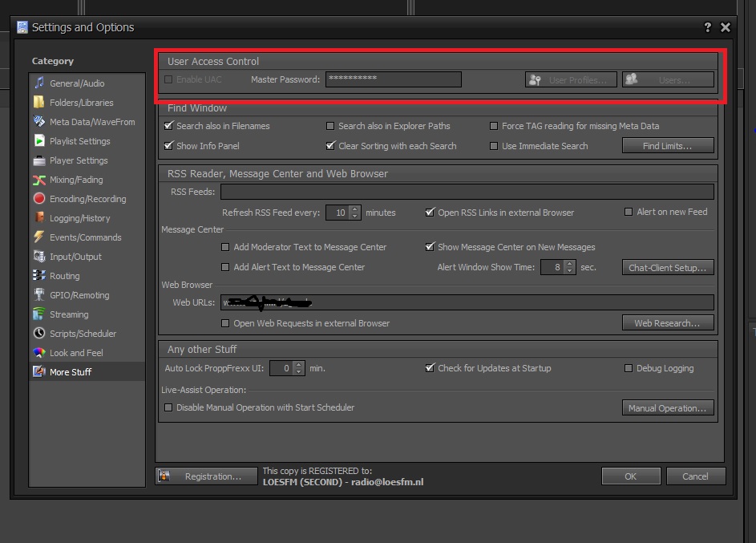Increase Auto Lock ProppFrexx UI minutes
This screenshot has width=756, height=543.
point(299,365)
